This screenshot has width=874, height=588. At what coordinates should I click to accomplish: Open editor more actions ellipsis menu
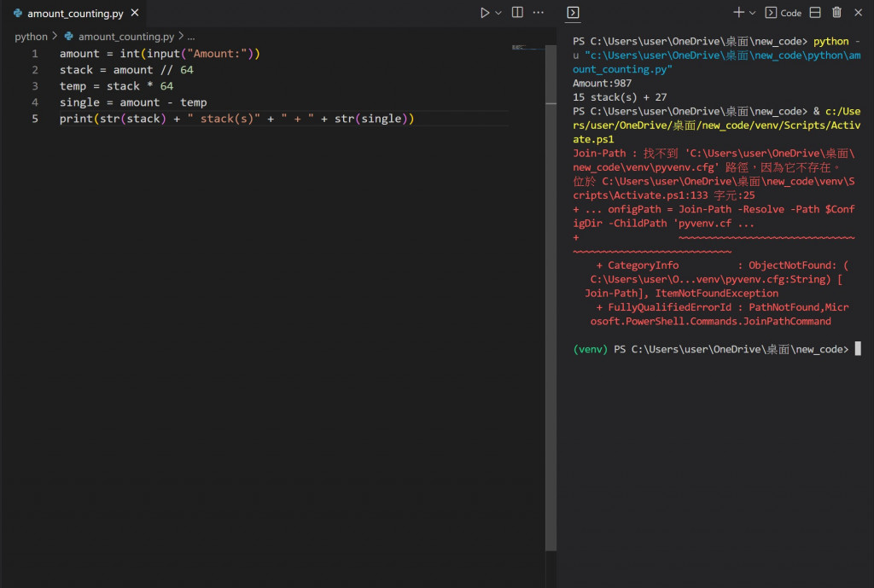coord(538,12)
